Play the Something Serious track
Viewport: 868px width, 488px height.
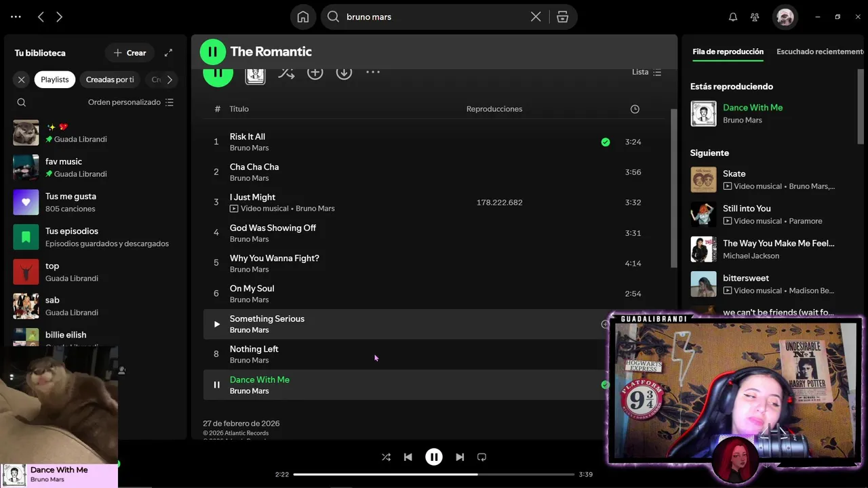tap(216, 324)
